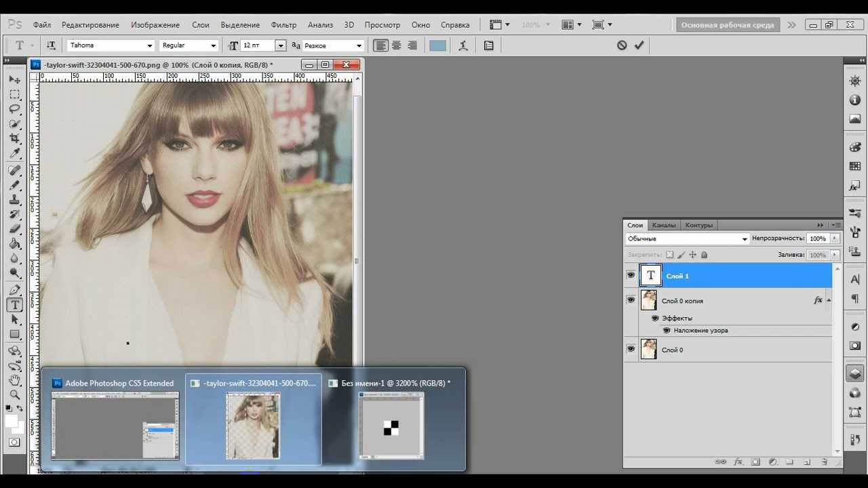The height and width of the screenshot is (488, 868).
Task: Toggle left text alignment
Action: [x=381, y=45]
